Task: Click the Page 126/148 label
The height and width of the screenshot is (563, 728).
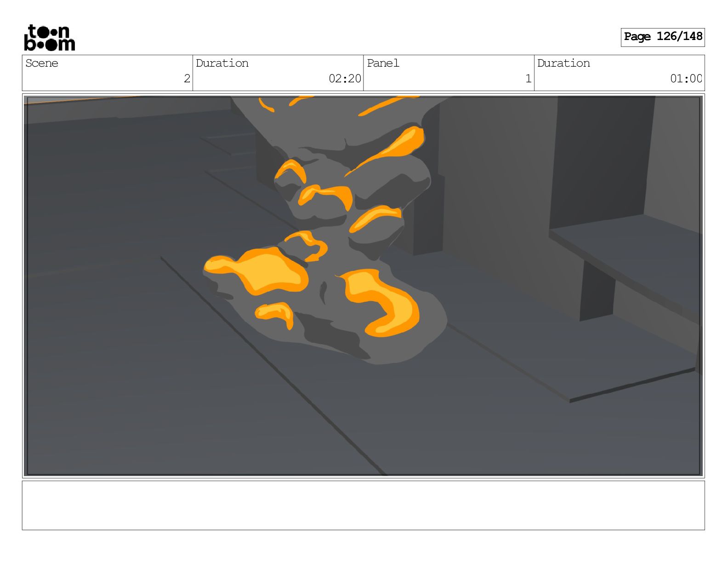Action: click(x=663, y=37)
